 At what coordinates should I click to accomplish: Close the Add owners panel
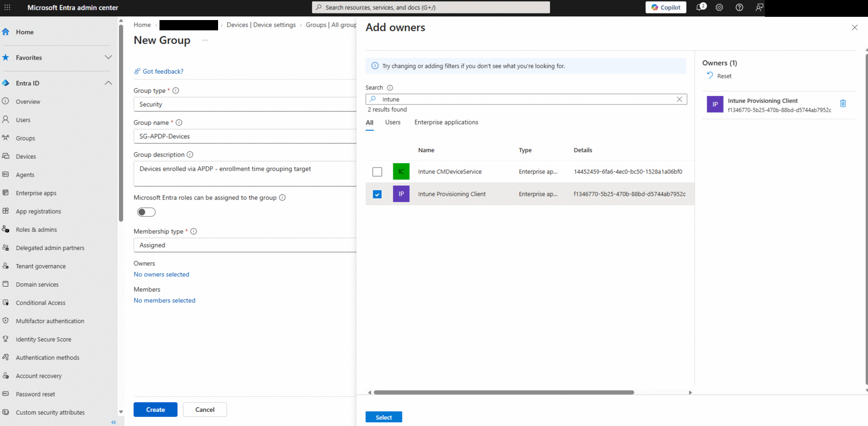854,28
